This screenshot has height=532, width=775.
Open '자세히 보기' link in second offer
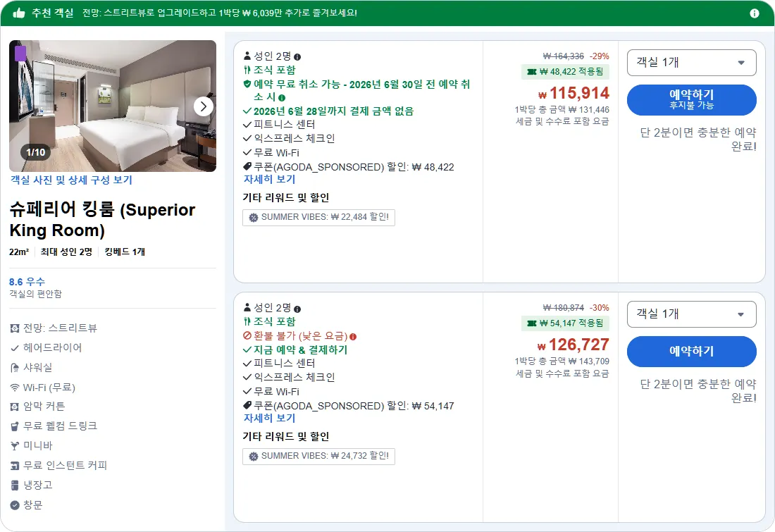269,418
